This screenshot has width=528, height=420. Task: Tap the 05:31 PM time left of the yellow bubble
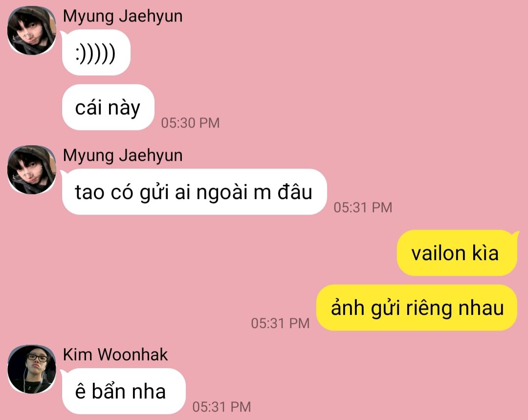(x=280, y=323)
